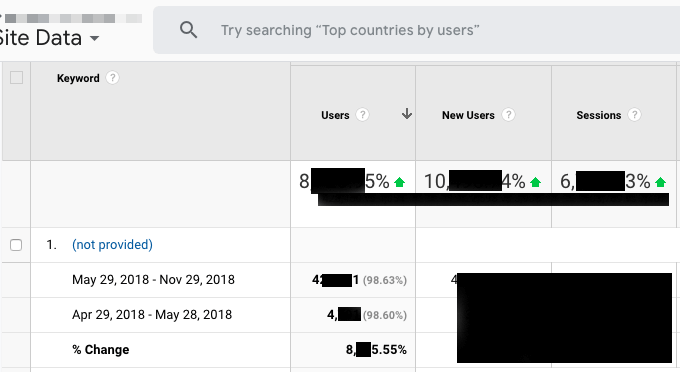
Task: Open Sessions column help icon
Action: click(x=634, y=115)
